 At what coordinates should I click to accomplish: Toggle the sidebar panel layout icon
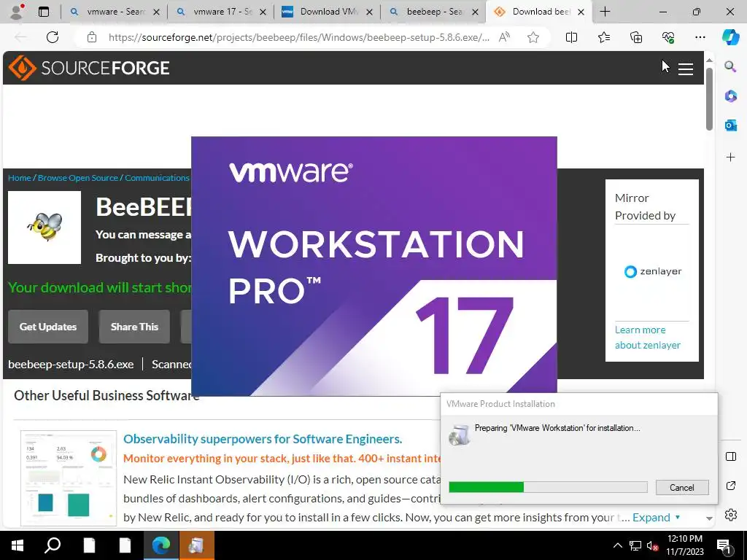point(730,456)
